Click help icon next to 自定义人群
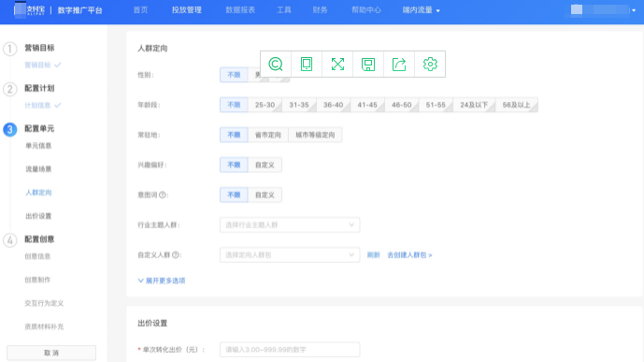This screenshot has width=644, height=362. (x=176, y=254)
